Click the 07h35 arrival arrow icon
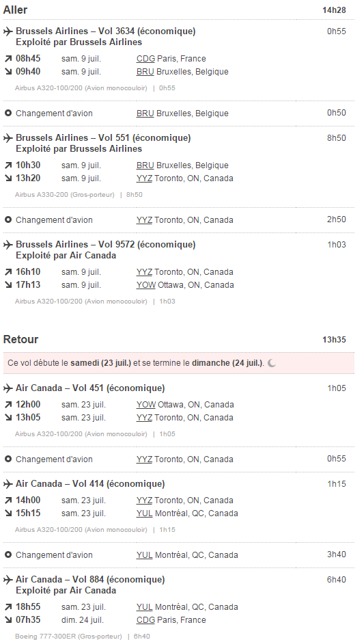Screen dimensions: 364x642 8,620
